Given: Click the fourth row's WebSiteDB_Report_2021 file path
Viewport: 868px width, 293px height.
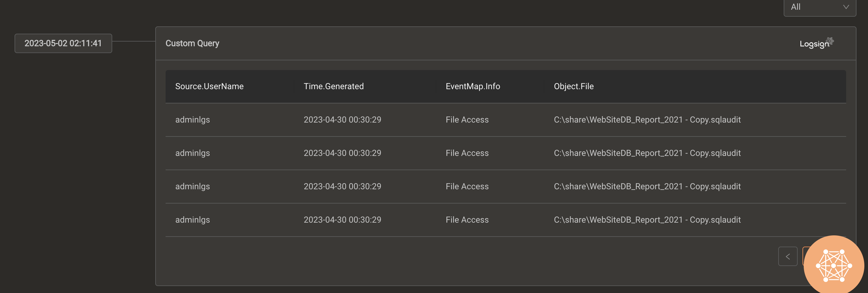Looking at the screenshot, I should click(647, 220).
